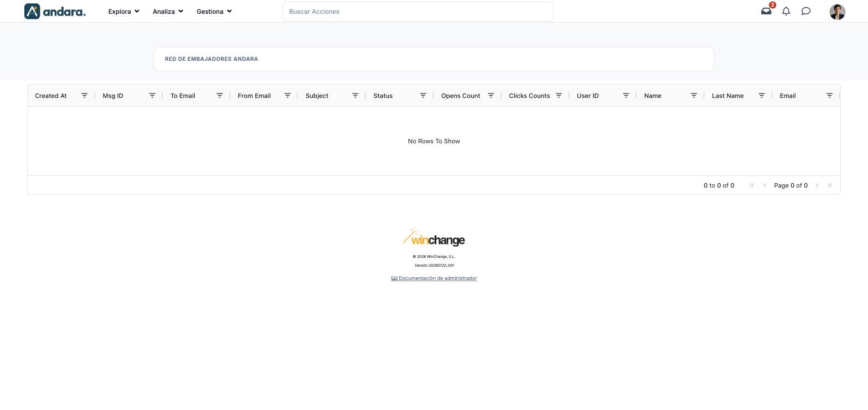
Task: Focus the Buscar Acciones search field
Action: pyautogui.click(x=418, y=12)
